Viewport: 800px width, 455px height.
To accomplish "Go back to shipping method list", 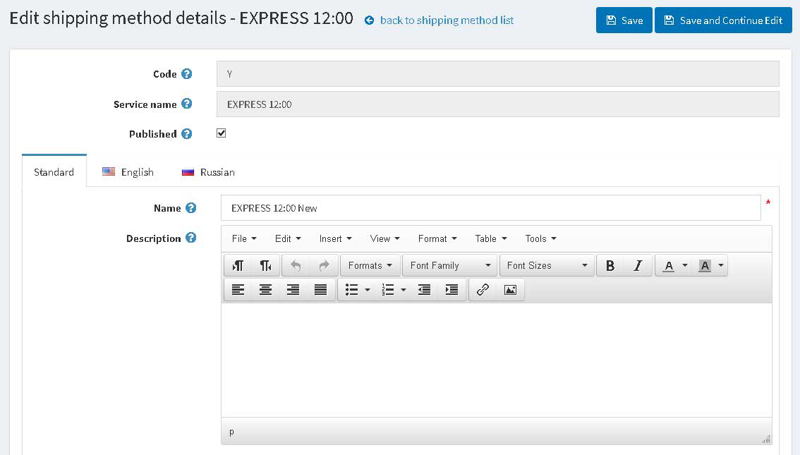I will point(446,20).
